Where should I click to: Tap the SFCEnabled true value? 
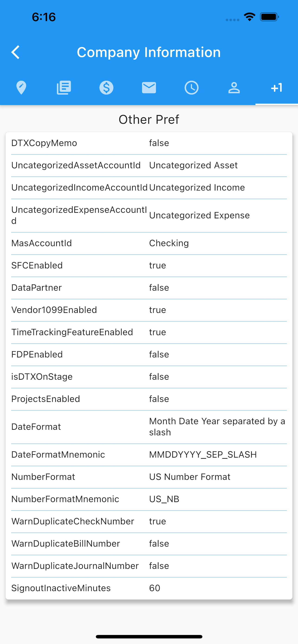(x=157, y=265)
